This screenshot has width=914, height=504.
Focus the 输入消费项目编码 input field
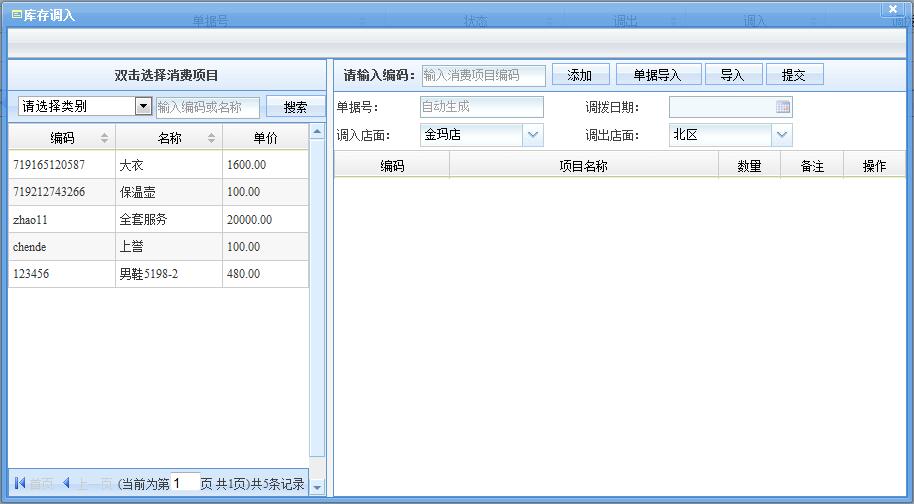coord(484,75)
